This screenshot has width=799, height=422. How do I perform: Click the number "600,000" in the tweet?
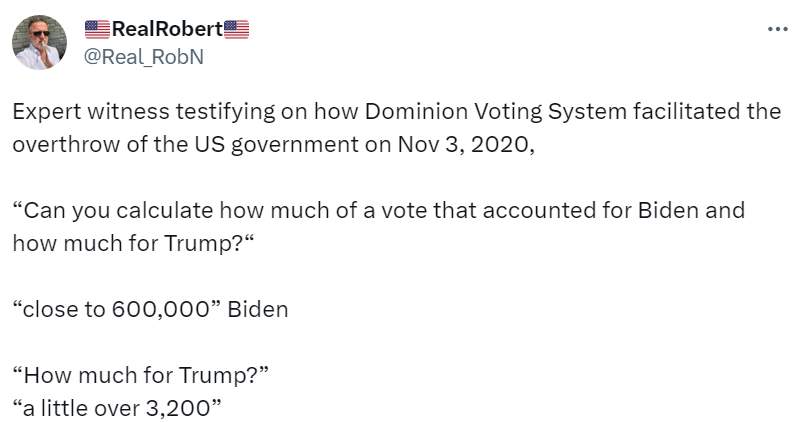160,309
